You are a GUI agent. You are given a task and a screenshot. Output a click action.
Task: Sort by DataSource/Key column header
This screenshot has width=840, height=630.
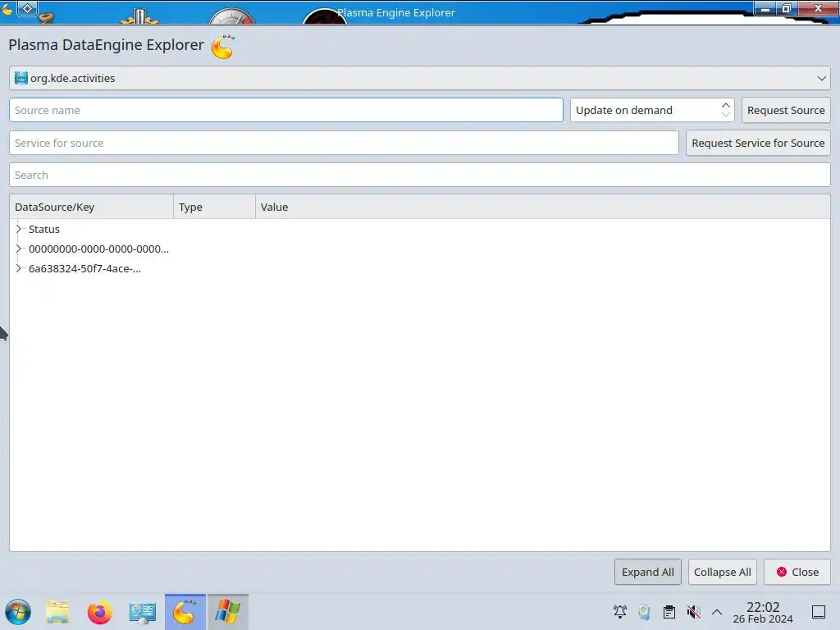pyautogui.click(x=92, y=207)
